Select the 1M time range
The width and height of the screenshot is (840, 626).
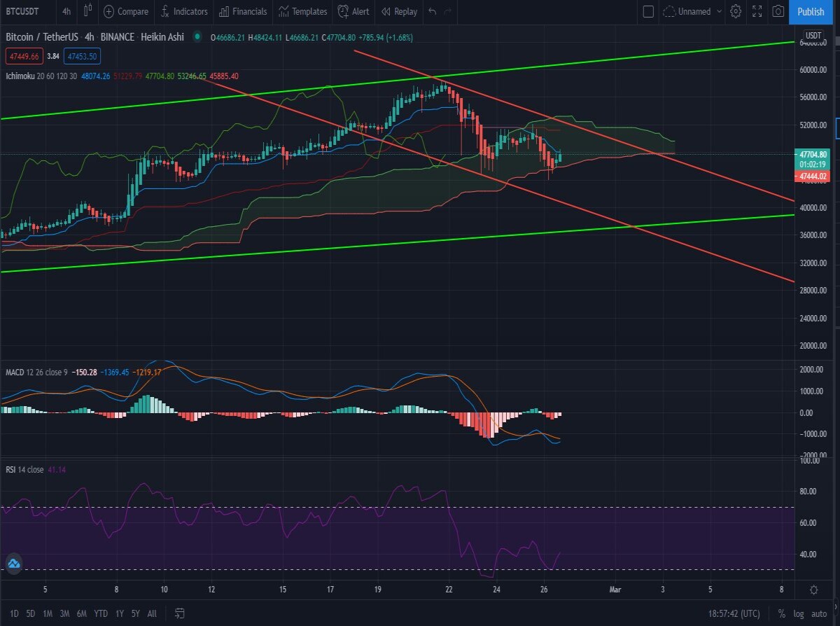coord(48,613)
